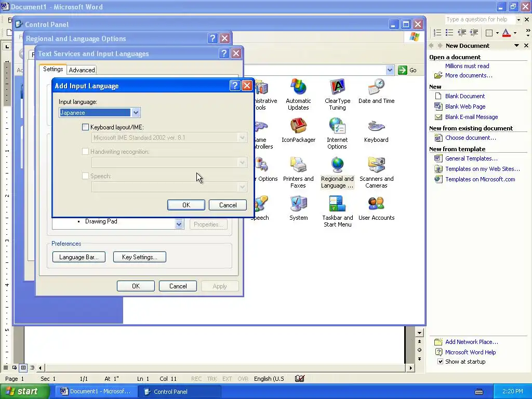Click Word borders toolbar icon
Screen dimensions: 532x399
(489, 33)
